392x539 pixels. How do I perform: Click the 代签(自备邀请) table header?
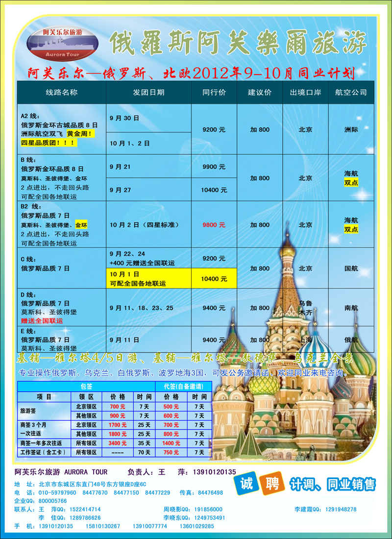183,387
